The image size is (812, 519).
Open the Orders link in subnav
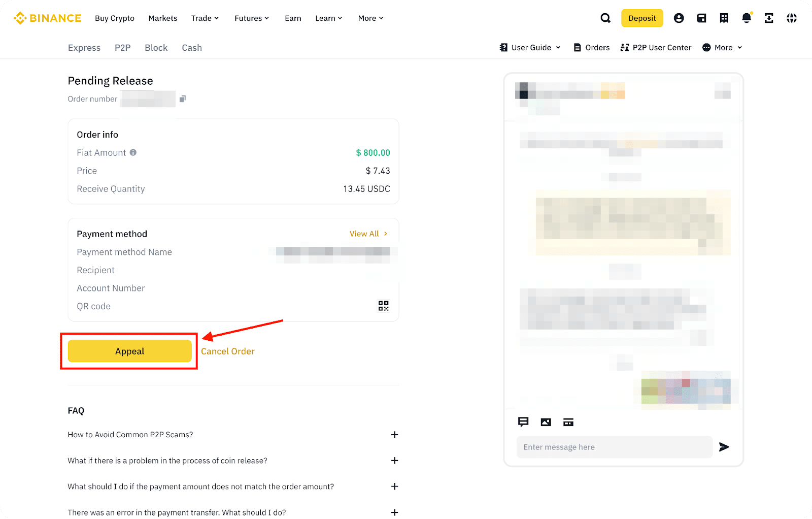pyautogui.click(x=592, y=47)
